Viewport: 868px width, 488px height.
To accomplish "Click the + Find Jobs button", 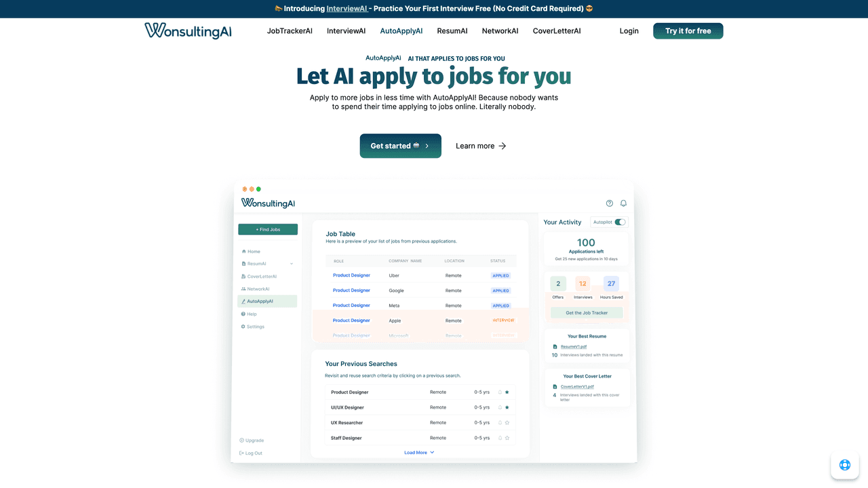I will click(268, 230).
